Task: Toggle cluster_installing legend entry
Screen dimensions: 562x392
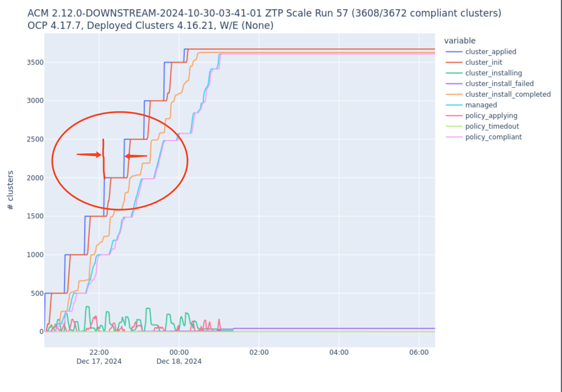Action: 493,73
